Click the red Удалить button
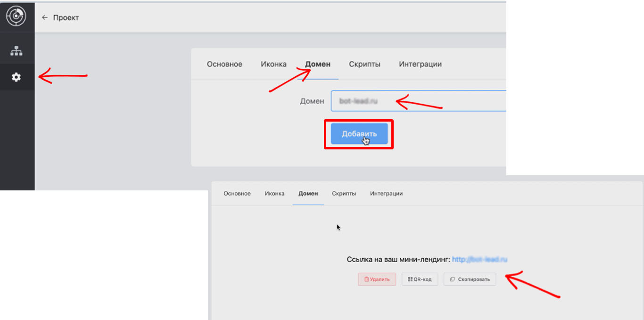 (377, 279)
